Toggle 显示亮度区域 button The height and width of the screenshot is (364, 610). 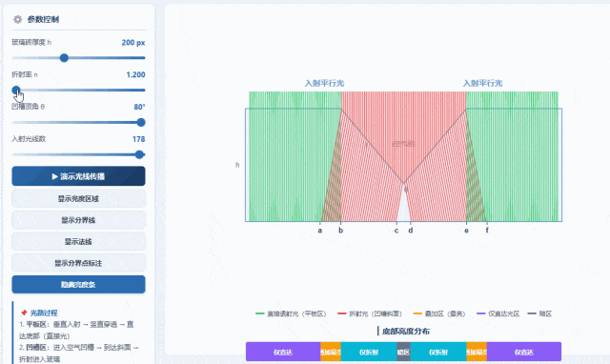pyautogui.click(x=78, y=199)
